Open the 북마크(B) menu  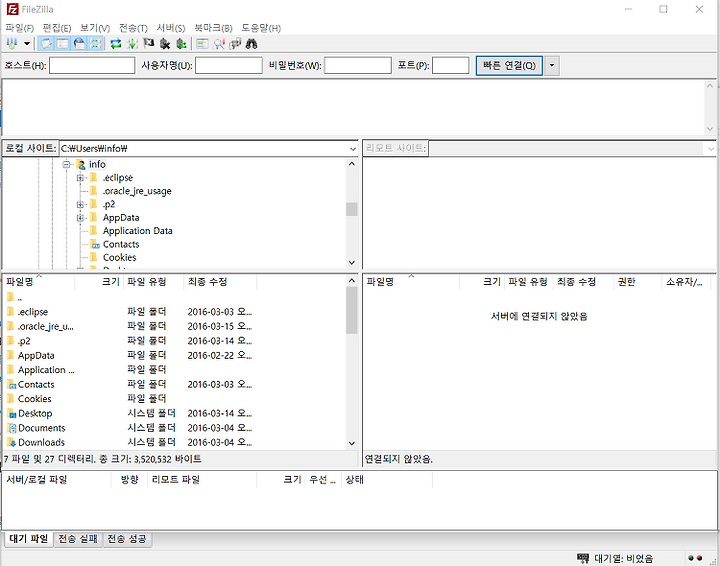(213, 28)
